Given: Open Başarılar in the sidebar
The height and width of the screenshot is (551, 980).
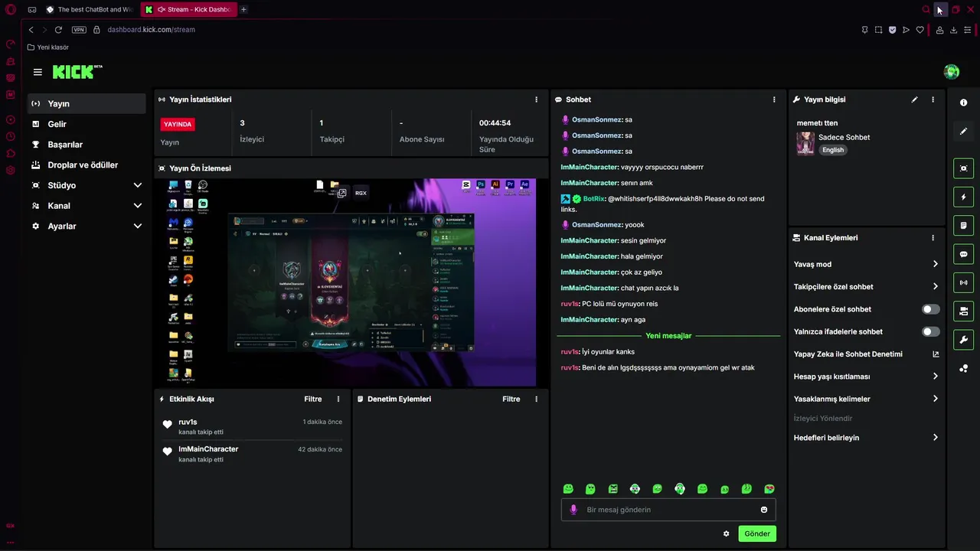Looking at the screenshot, I should [x=87, y=145].
